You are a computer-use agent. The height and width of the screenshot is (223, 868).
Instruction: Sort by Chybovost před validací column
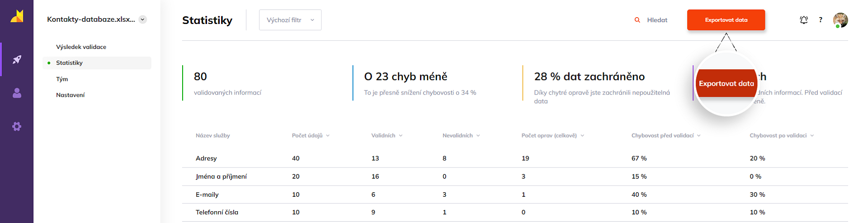click(665, 136)
